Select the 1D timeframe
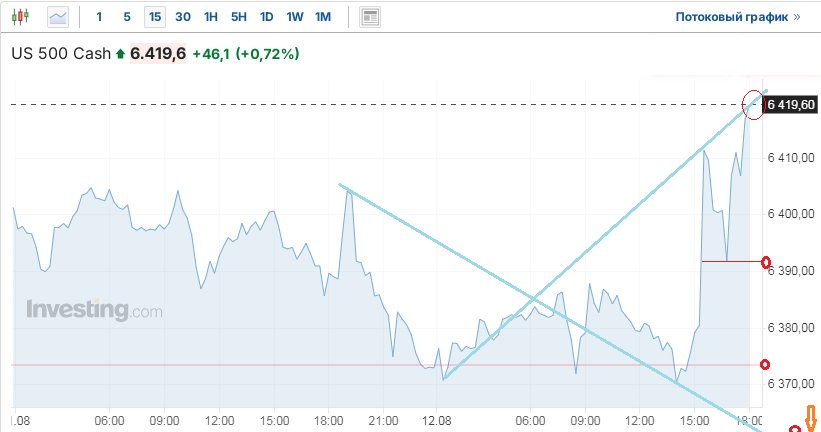Screen dimensions: 821x432 266,17
